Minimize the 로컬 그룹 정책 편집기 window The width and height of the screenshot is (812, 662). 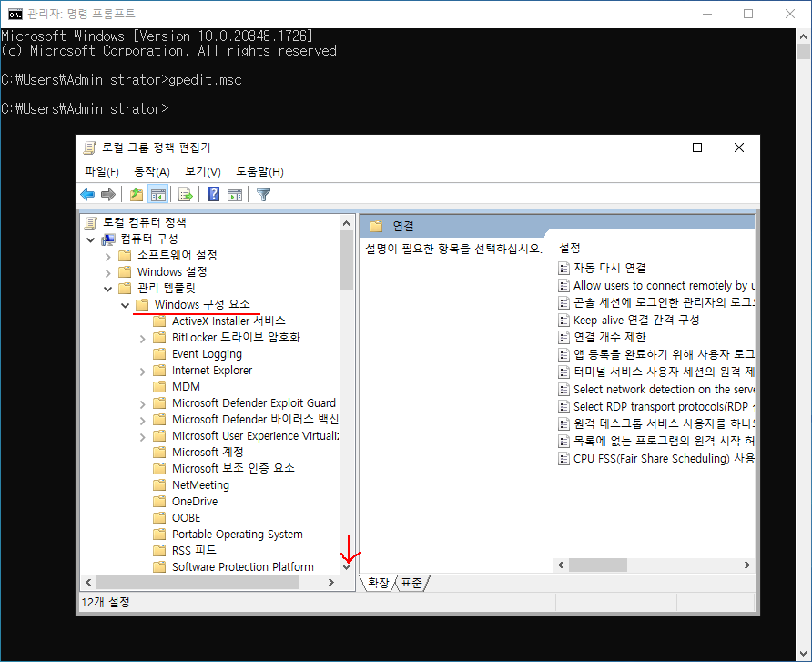[656, 148]
